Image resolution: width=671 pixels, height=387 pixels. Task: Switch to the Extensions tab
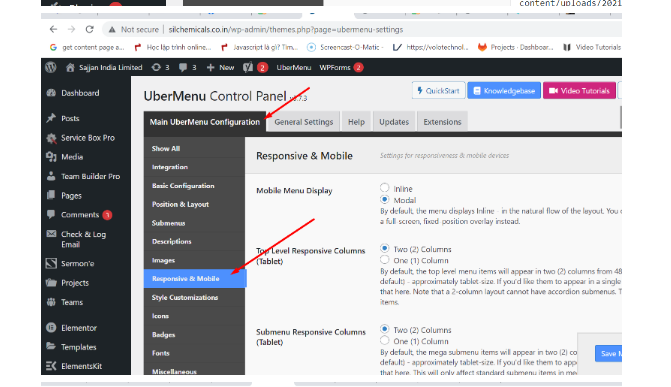pos(442,122)
